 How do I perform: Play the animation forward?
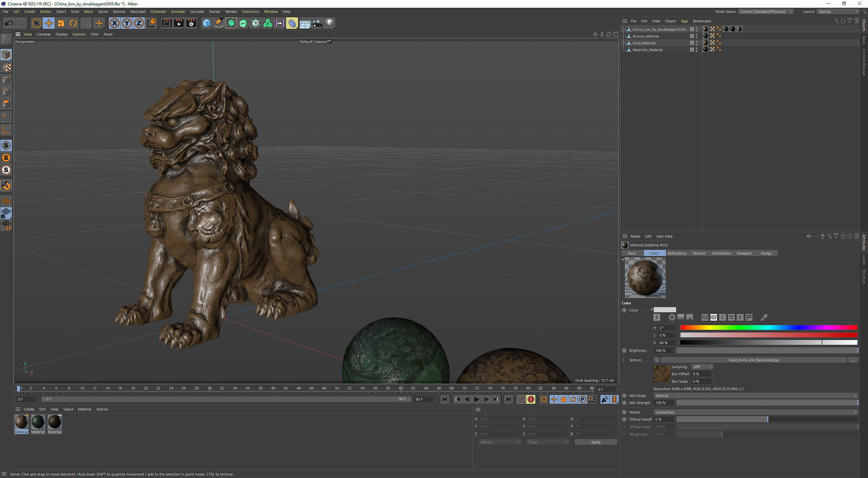477,399
